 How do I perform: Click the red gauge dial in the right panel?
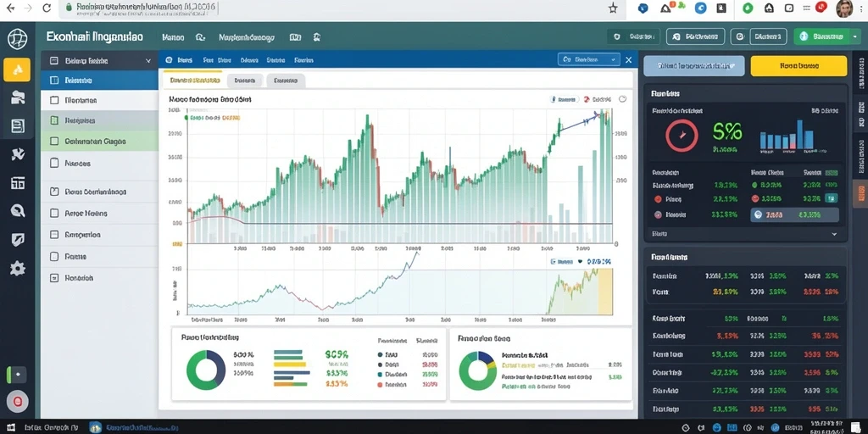[682, 135]
